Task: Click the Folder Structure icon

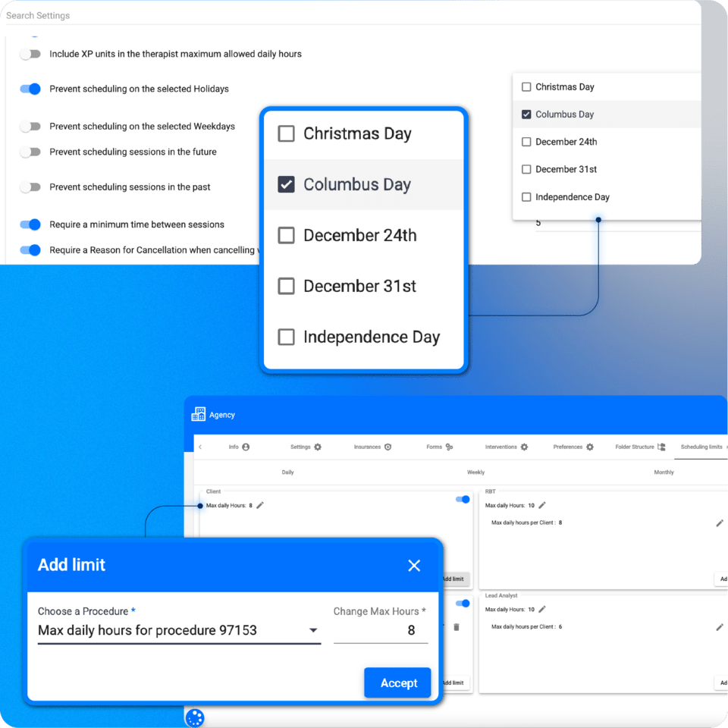Action: (x=660, y=447)
